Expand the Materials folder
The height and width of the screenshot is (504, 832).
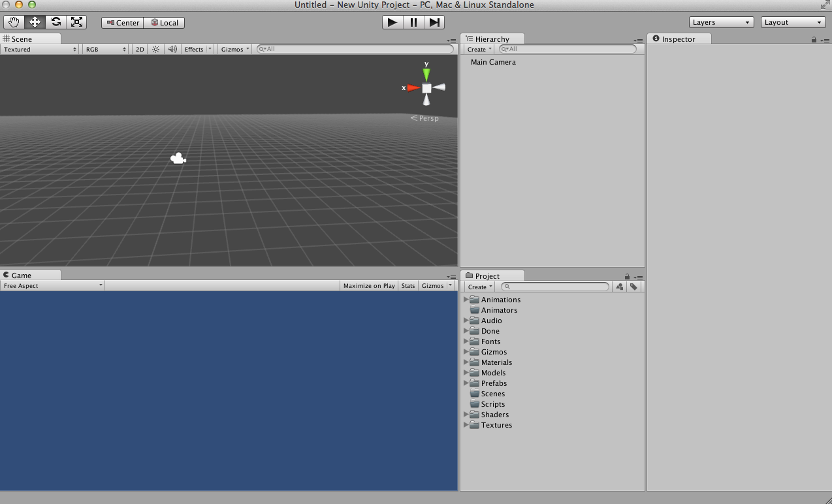(466, 362)
